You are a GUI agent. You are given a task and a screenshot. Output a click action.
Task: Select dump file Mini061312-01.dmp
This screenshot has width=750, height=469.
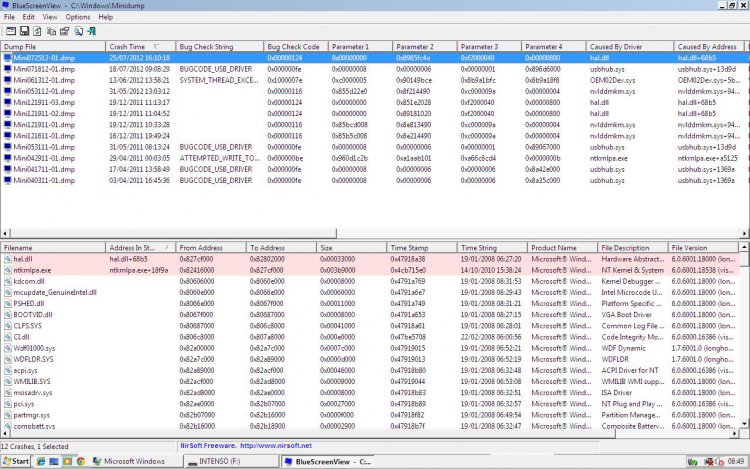point(44,80)
